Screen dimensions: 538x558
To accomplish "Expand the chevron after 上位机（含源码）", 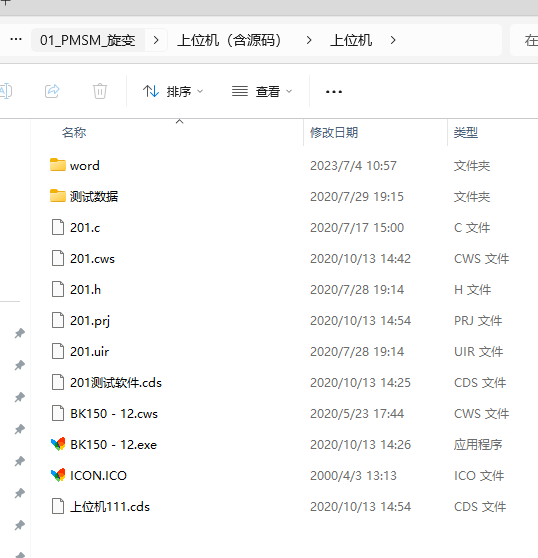I will coord(309,40).
